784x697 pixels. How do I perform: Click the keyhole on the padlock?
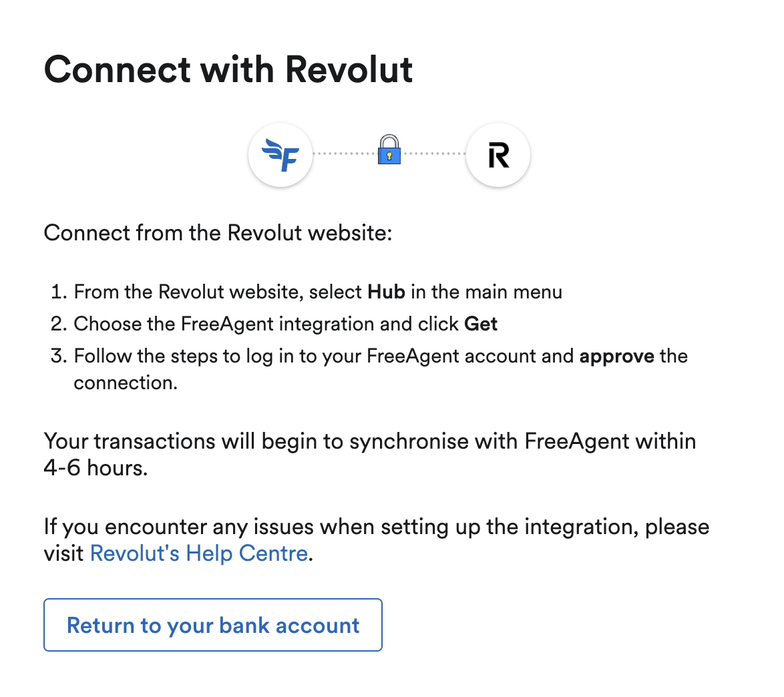(x=389, y=155)
